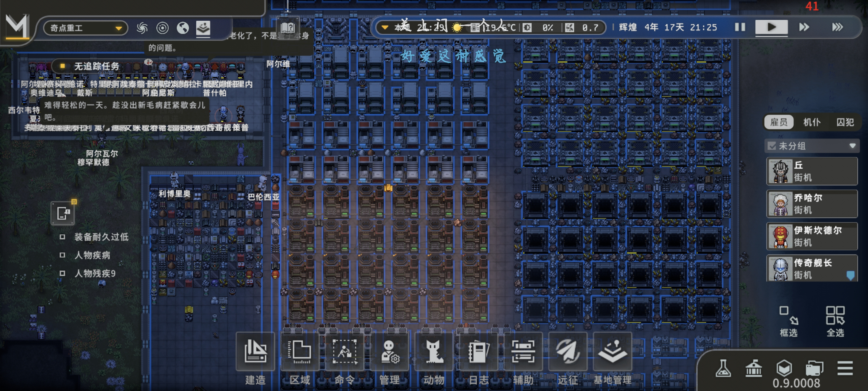Collapse the 未分组 group list

[x=852, y=146]
